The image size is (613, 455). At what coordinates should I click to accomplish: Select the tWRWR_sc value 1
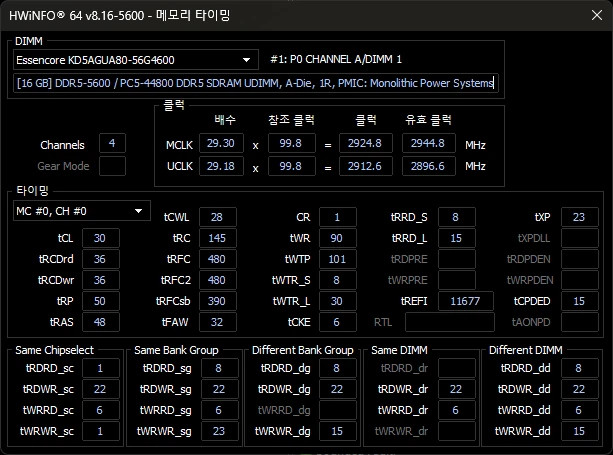coord(100,431)
